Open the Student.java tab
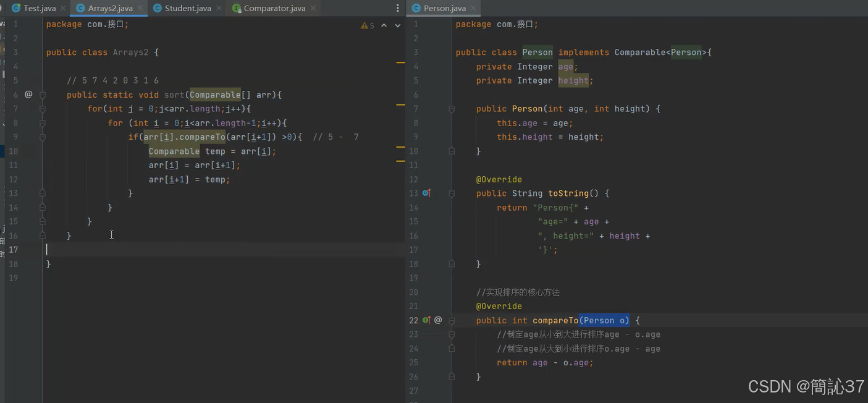 click(188, 8)
